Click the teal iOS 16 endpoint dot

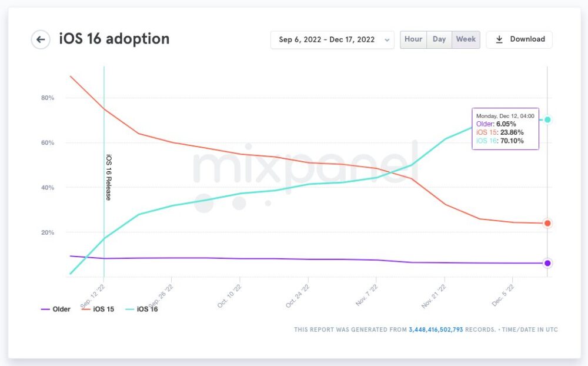[x=547, y=119]
